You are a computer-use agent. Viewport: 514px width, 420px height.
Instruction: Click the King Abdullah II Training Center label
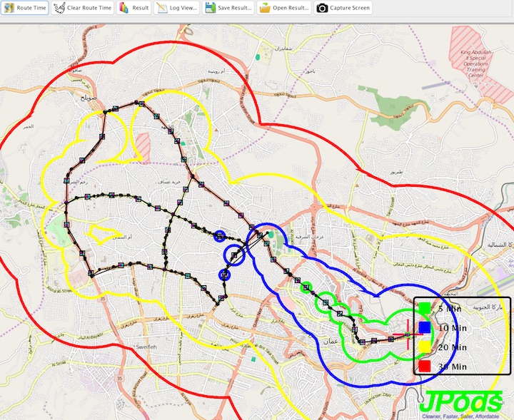[474, 61]
